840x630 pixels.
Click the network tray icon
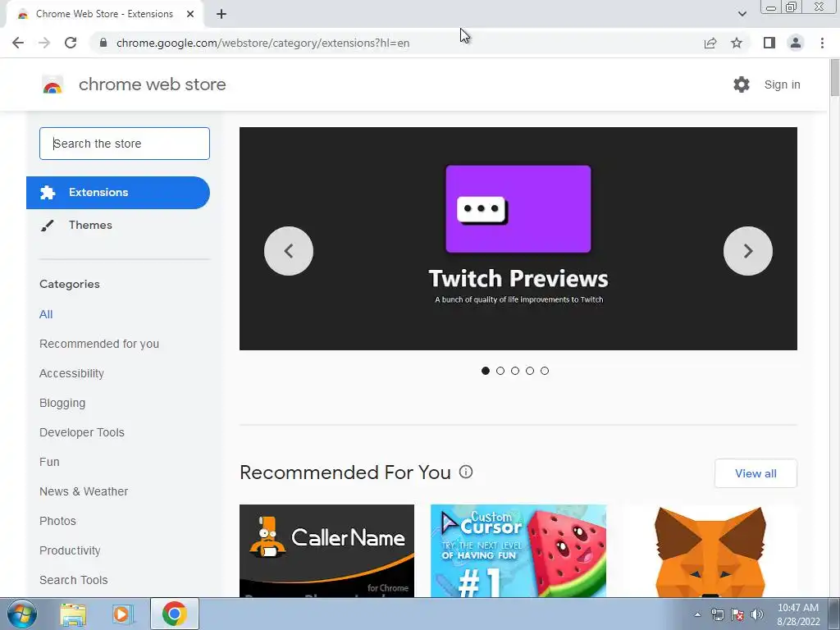tap(717, 614)
